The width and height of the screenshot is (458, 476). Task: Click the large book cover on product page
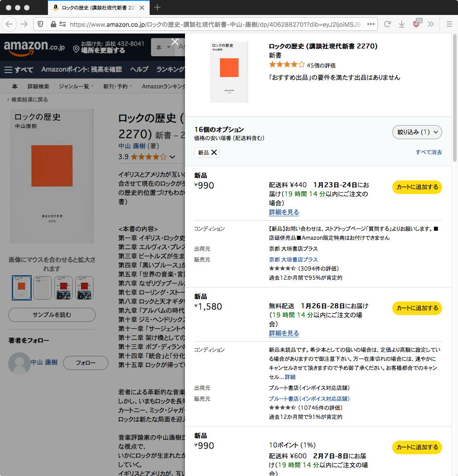click(x=52, y=176)
